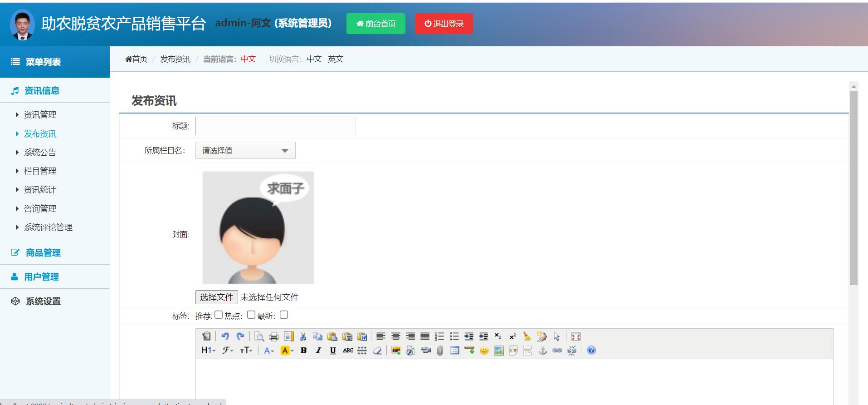Insert emoticon with smiley icon
The height and width of the screenshot is (405, 868).
pyautogui.click(x=484, y=351)
